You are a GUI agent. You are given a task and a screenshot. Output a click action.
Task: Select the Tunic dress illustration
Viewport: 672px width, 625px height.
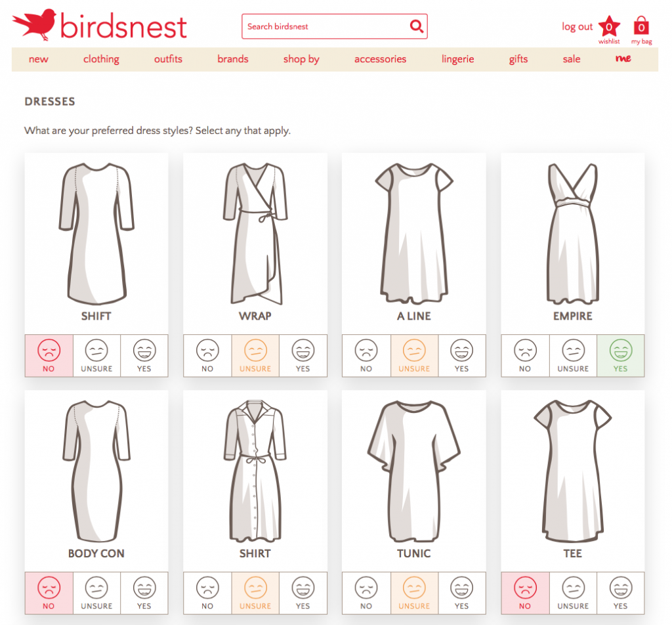click(414, 471)
